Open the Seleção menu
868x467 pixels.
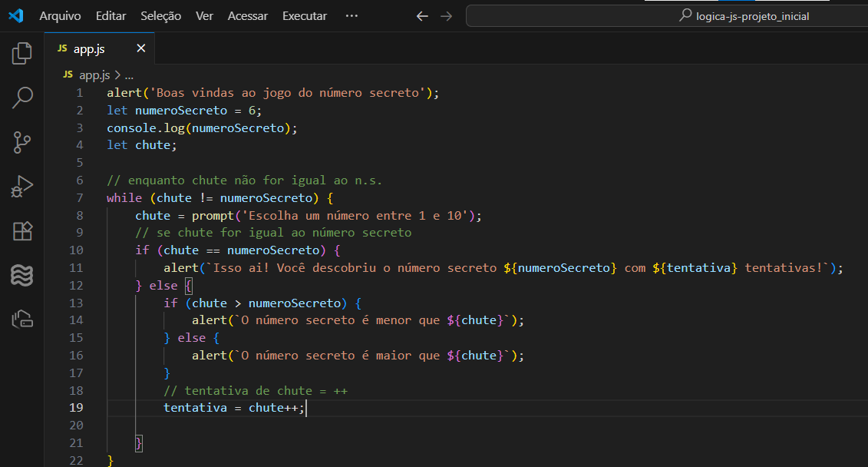tap(160, 16)
